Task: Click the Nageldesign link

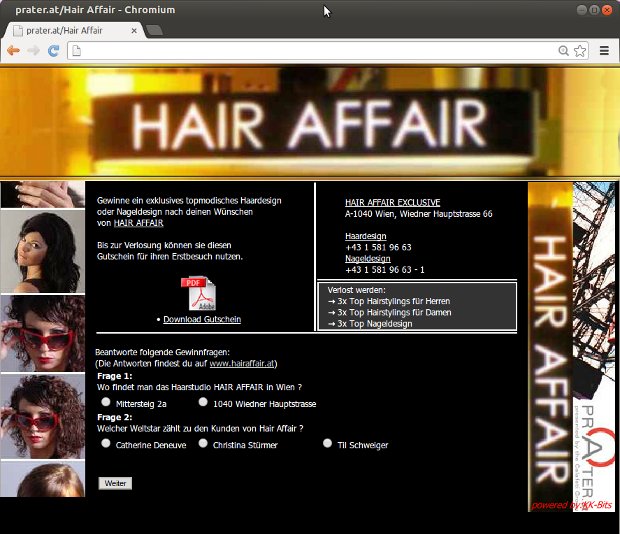Action: click(x=367, y=259)
